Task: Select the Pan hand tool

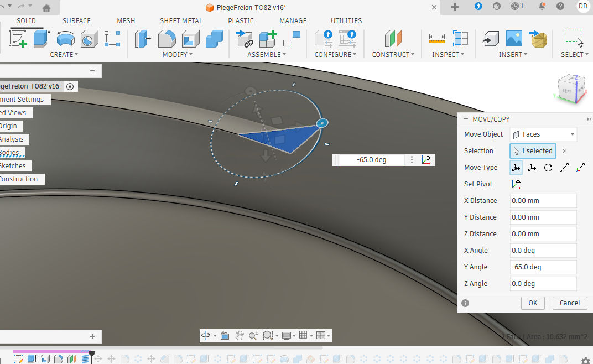Action: pyautogui.click(x=239, y=335)
